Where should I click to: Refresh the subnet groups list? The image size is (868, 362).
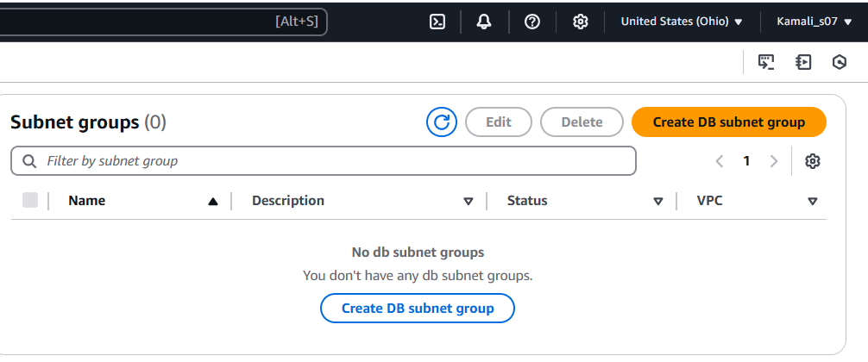pyautogui.click(x=442, y=122)
